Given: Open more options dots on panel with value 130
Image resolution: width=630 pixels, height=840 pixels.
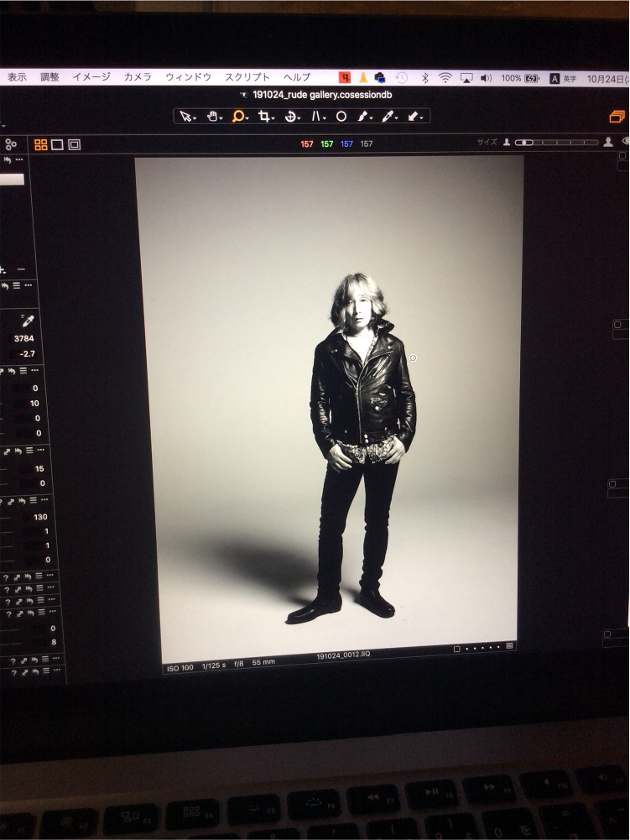Looking at the screenshot, I should click(x=44, y=500).
